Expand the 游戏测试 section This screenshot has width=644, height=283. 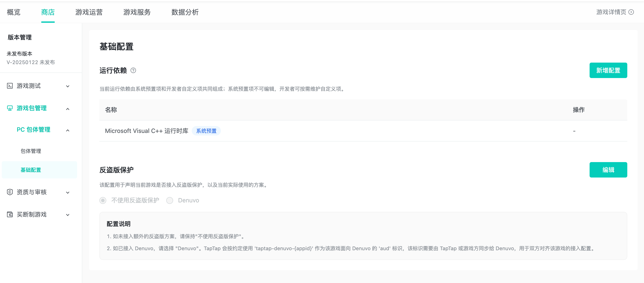(x=67, y=86)
